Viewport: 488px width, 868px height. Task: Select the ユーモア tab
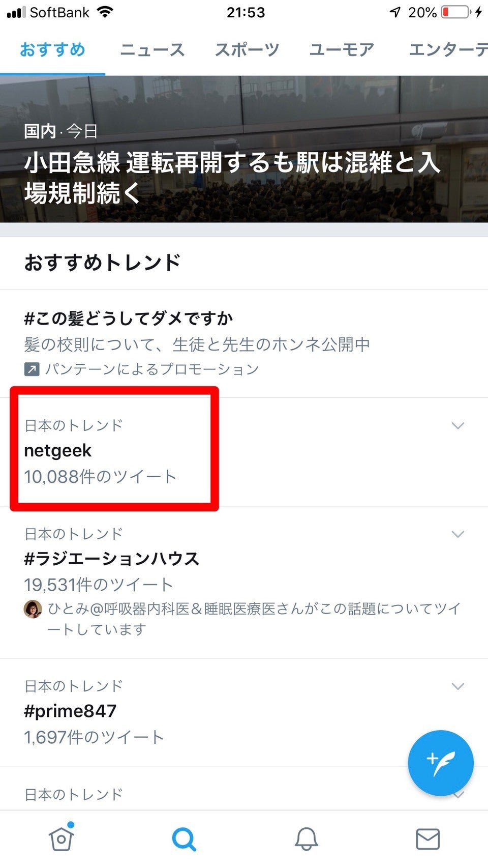point(342,50)
